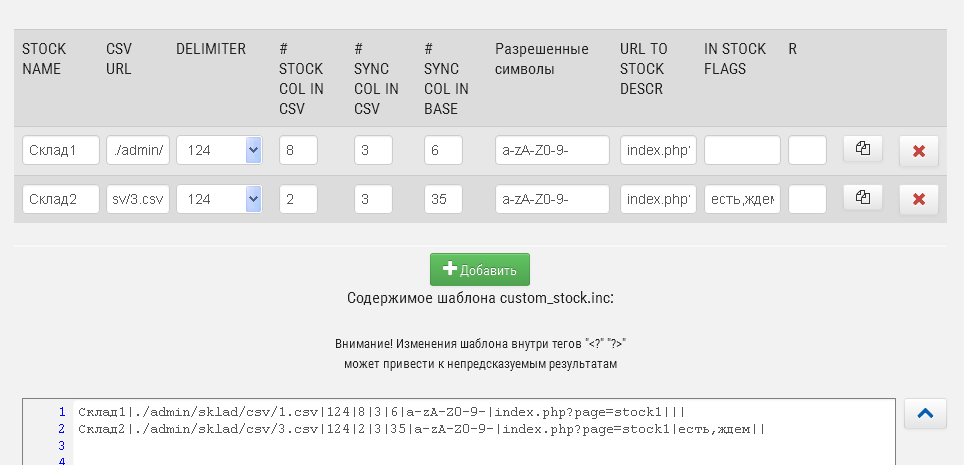Screen dimensions: 964x465
Task: Click the allowed symbols field for Склад1
Action: click(552, 151)
